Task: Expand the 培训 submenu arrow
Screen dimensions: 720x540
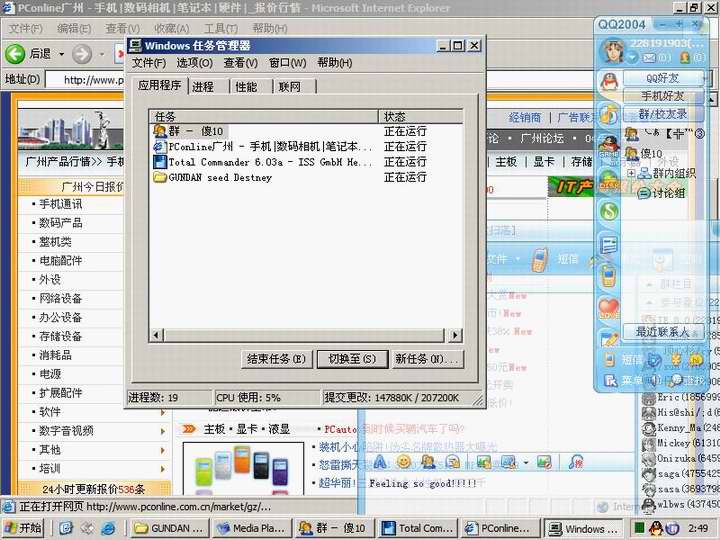Action: [163, 469]
